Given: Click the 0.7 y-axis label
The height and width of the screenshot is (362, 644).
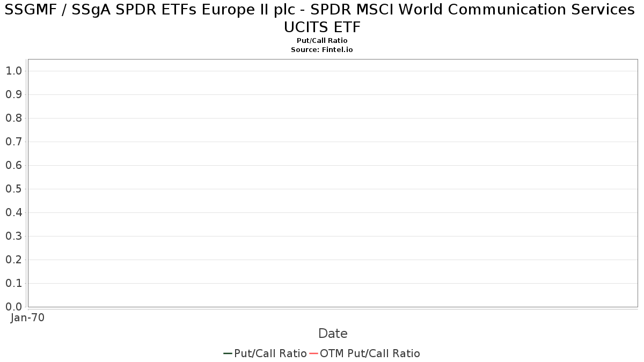Looking at the screenshot, I should coord(13,142).
